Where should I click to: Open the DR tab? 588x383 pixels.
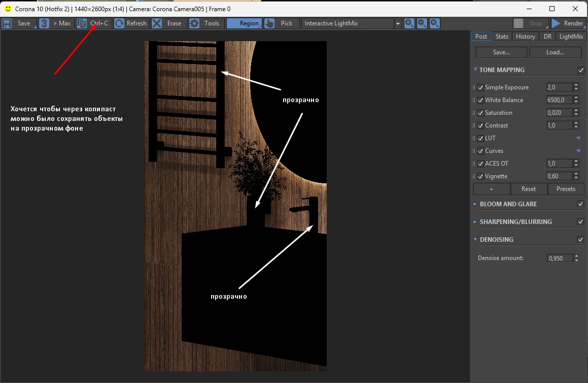[547, 37]
